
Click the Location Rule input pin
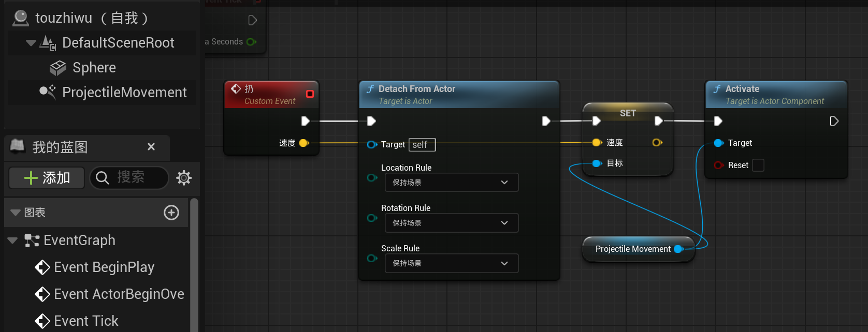click(x=371, y=178)
